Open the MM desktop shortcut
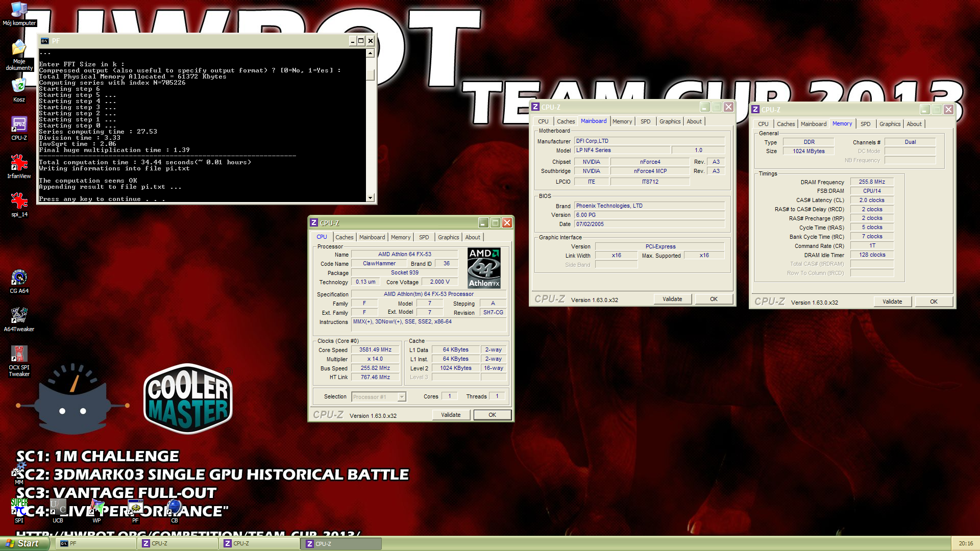This screenshot has width=980, height=551. click(x=19, y=473)
